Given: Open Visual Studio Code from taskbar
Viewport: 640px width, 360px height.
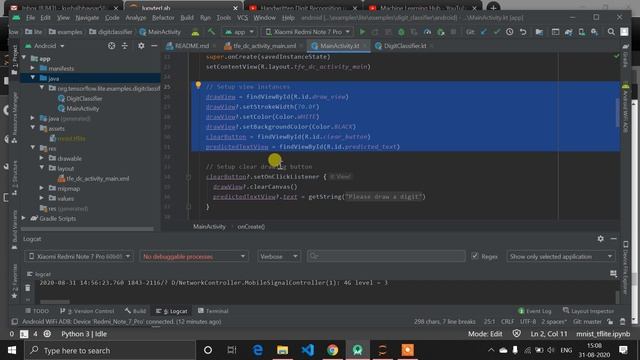Looking at the screenshot, I should (x=307, y=350).
